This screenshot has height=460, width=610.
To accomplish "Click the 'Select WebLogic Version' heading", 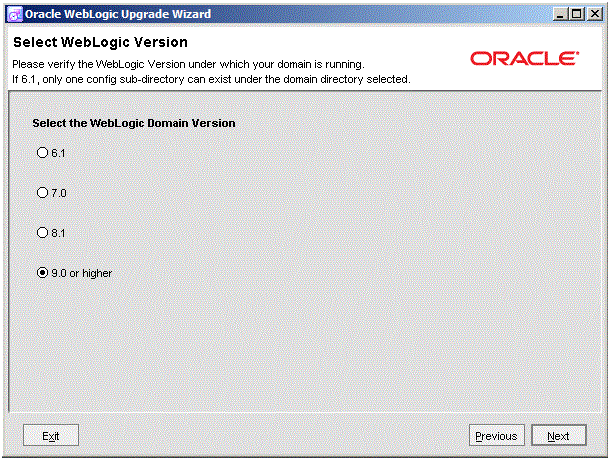I will click(x=100, y=42).
